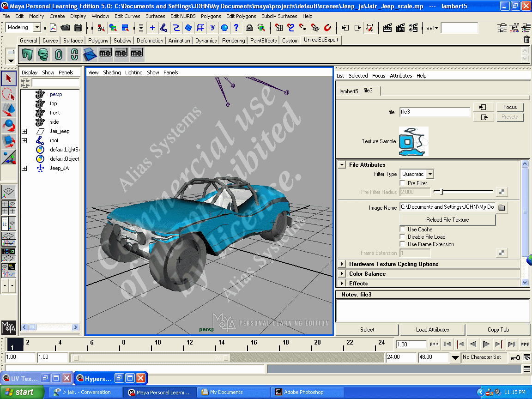Expand the root joint node
The width and height of the screenshot is (532, 399).
pos(24,140)
